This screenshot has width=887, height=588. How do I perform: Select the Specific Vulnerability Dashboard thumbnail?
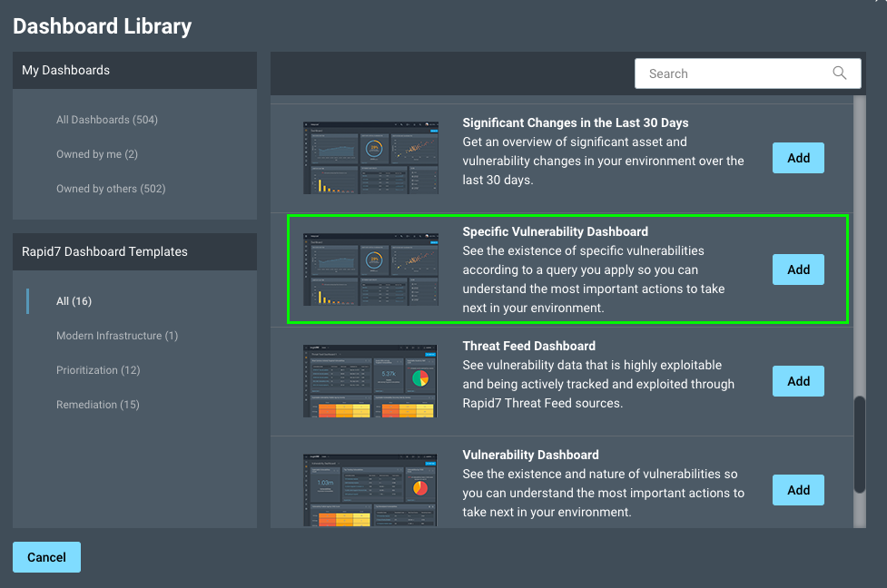370,269
